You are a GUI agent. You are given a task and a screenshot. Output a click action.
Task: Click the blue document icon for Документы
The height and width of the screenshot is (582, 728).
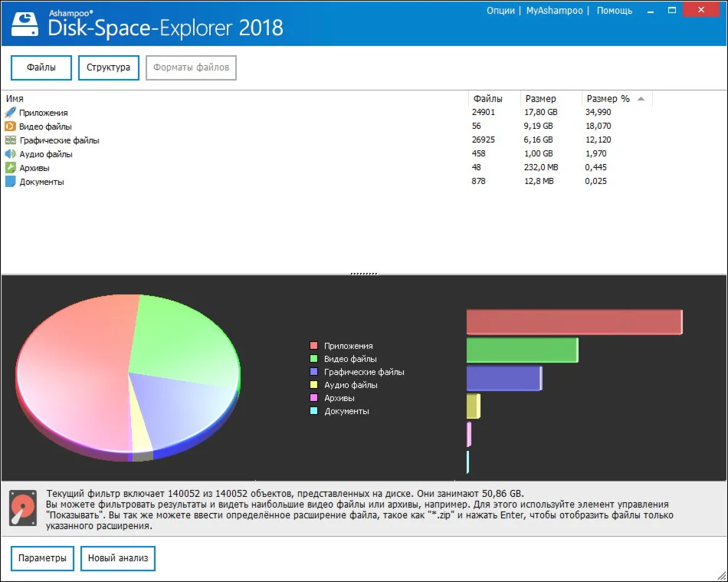click(10, 182)
